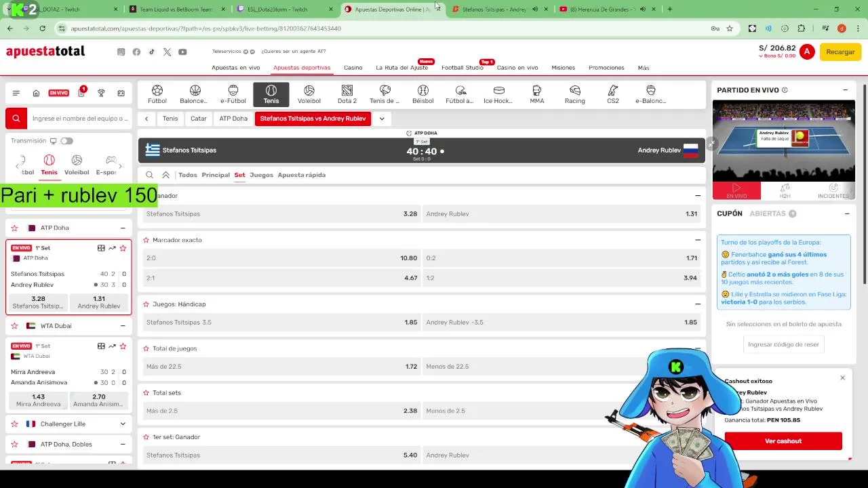Image resolution: width=868 pixels, height=488 pixels.
Task: Click the Ver cashout button
Action: click(x=783, y=441)
